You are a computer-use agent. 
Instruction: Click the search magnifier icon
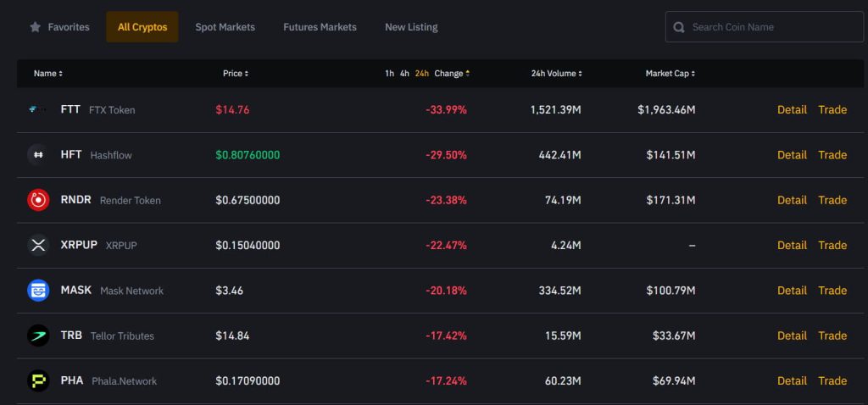coord(679,27)
